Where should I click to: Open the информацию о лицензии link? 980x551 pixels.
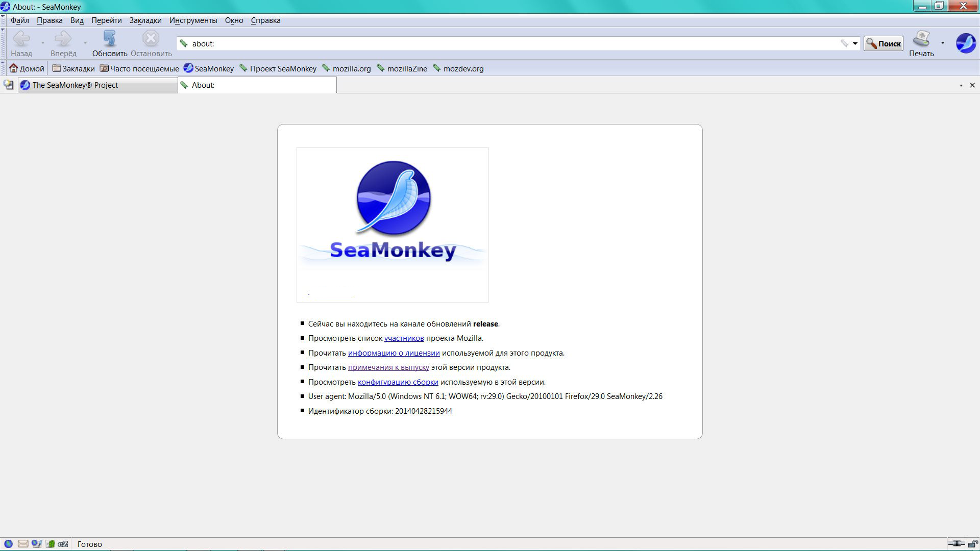[394, 353]
